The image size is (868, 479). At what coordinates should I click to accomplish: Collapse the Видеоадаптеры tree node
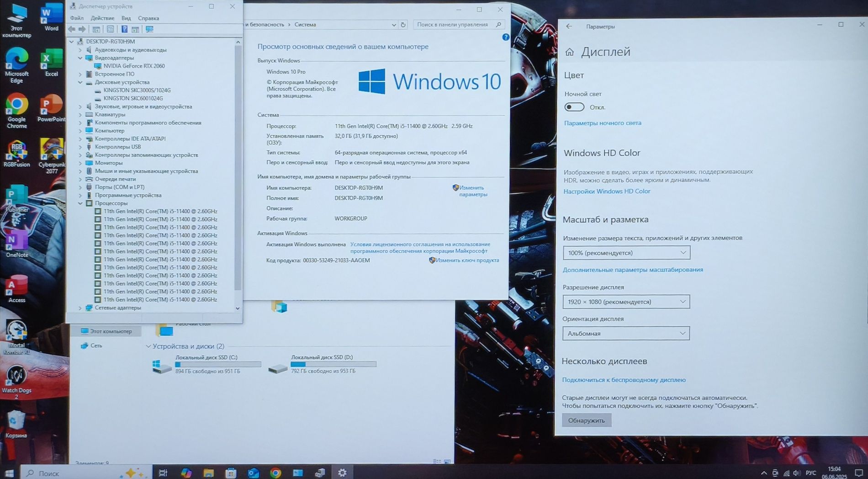pyautogui.click(x=80, y=58)
